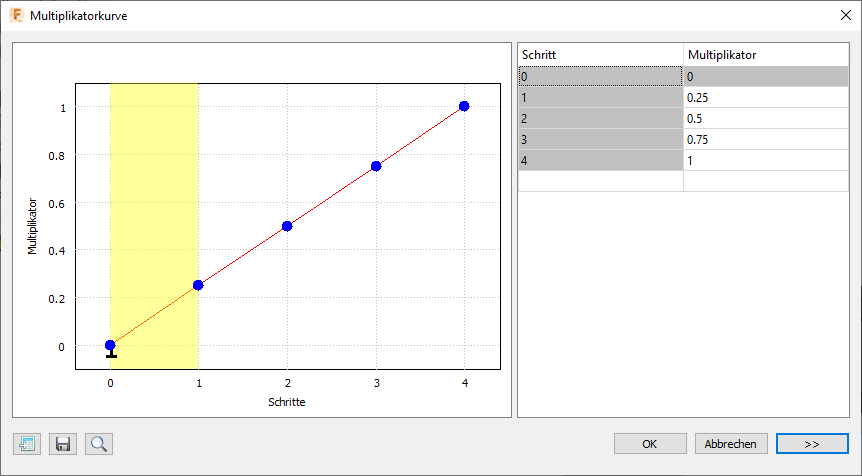Click the dialog title Multiplikatorkurve
The height and width of the screenshot is (476, 862).
(79, 16)
